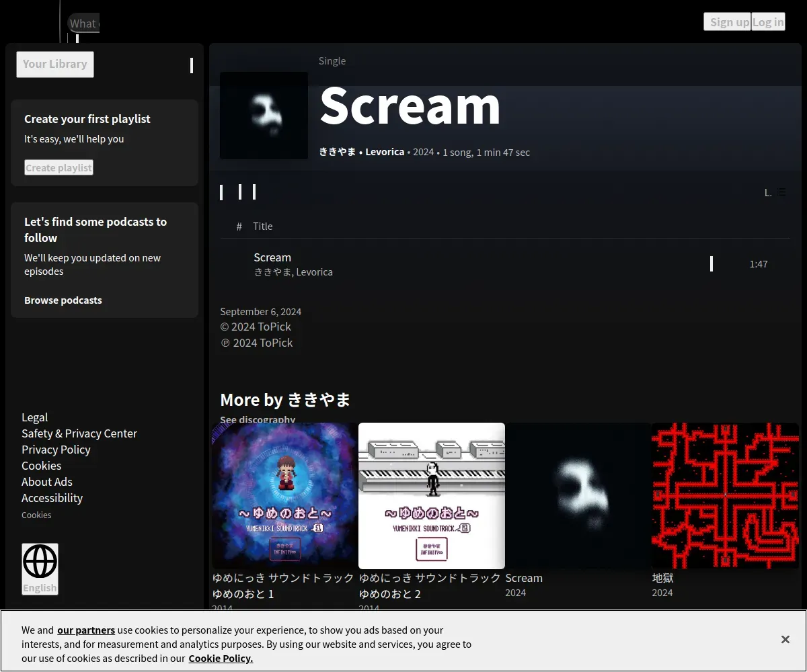Open 'Cookie Policy.' link in cookie banner
This screenshot has width=807, height=672.
point(221,659)
